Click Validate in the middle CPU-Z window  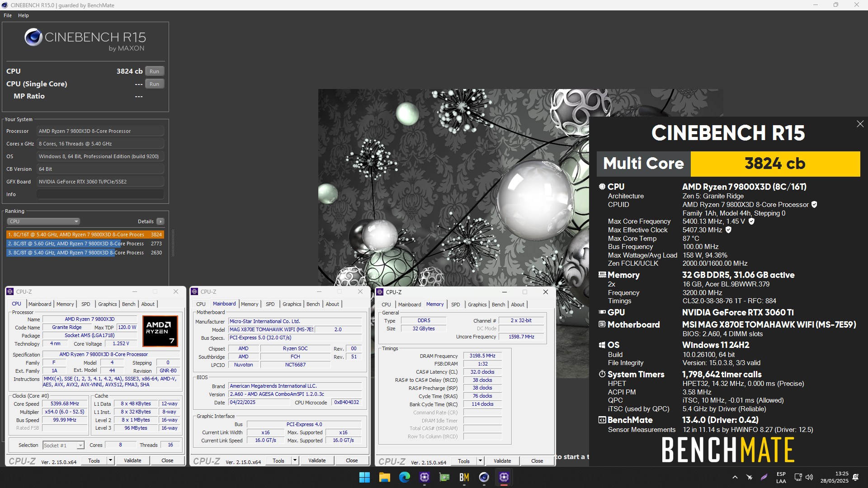click(x=317, y=460)
